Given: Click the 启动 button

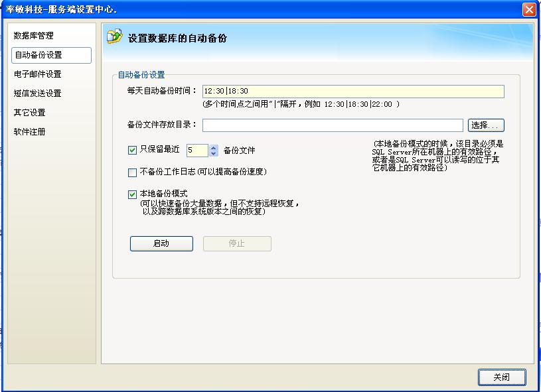Looking at the screenshot, I should (161, 243).
